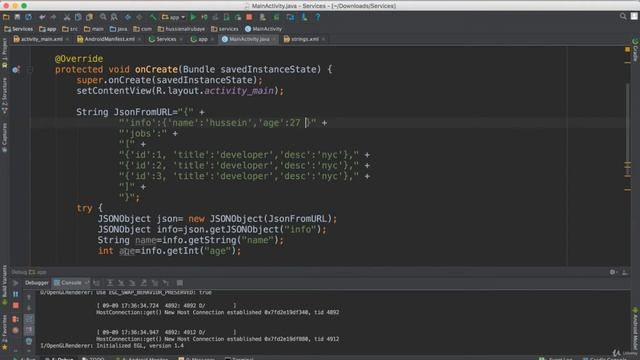
Task: Click the AVD Manager icon in toolbar
Action: coord(263,17)
